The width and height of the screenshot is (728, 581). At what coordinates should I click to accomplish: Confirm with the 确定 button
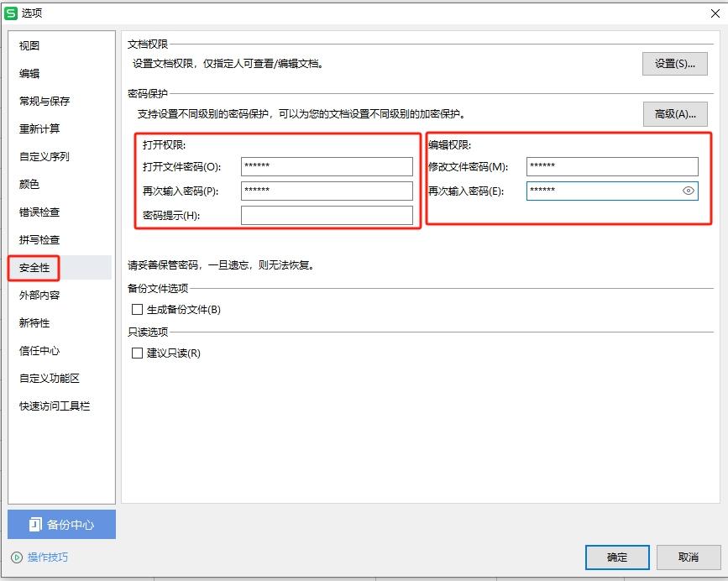coord(617,557)
